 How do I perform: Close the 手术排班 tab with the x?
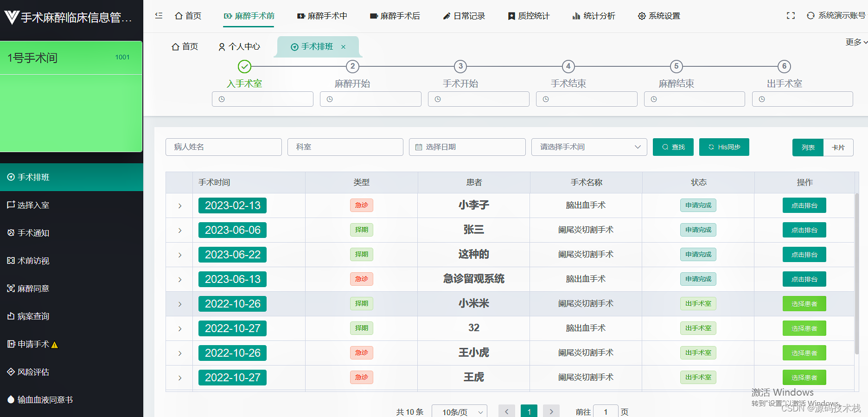click(344, 47)
